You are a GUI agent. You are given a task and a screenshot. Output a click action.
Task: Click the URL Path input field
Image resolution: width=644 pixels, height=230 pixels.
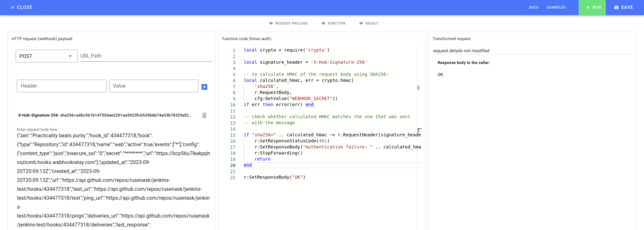click(146, 56)
